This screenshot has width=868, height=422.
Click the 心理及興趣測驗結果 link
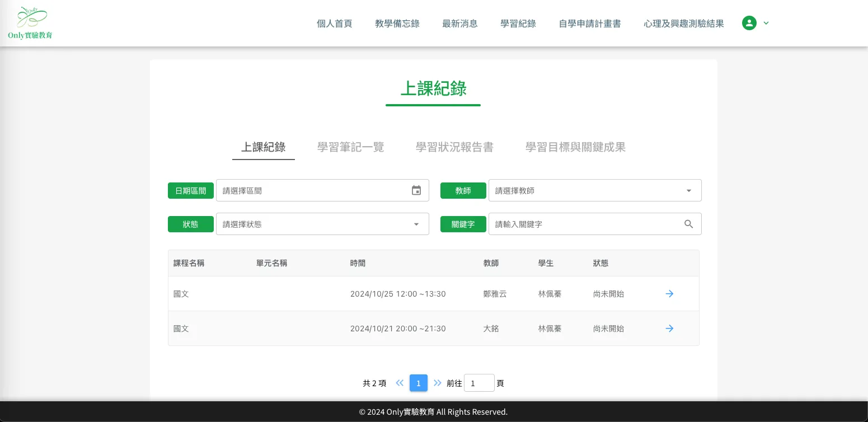tap(684, 24)
